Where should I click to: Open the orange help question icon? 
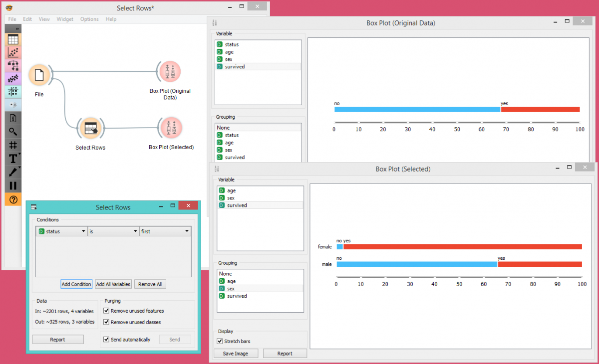coord(13,199)
